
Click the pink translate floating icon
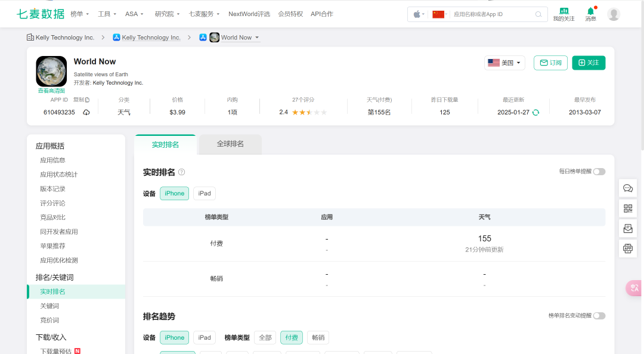(x=634, y=288)
